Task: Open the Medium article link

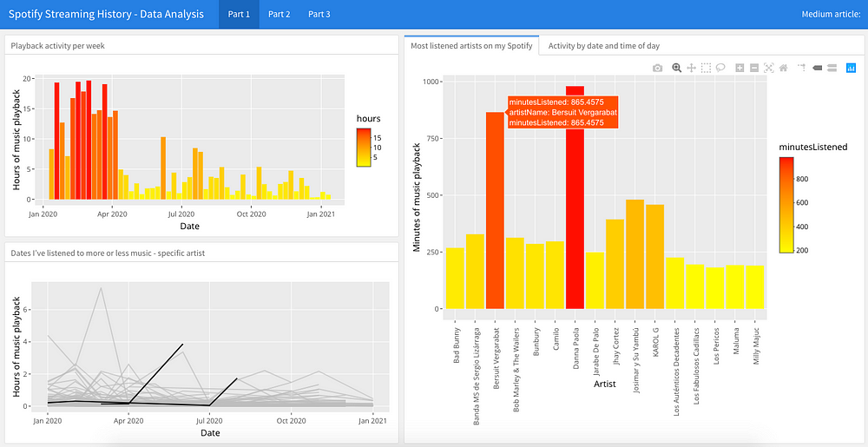Action: [831, 14]
